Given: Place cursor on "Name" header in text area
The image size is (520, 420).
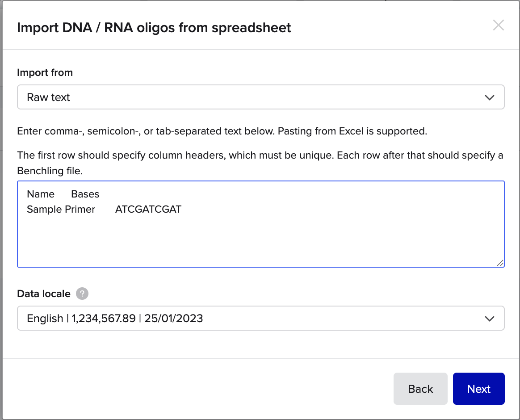Looking at the screenshot, I should tap(41, 194).
